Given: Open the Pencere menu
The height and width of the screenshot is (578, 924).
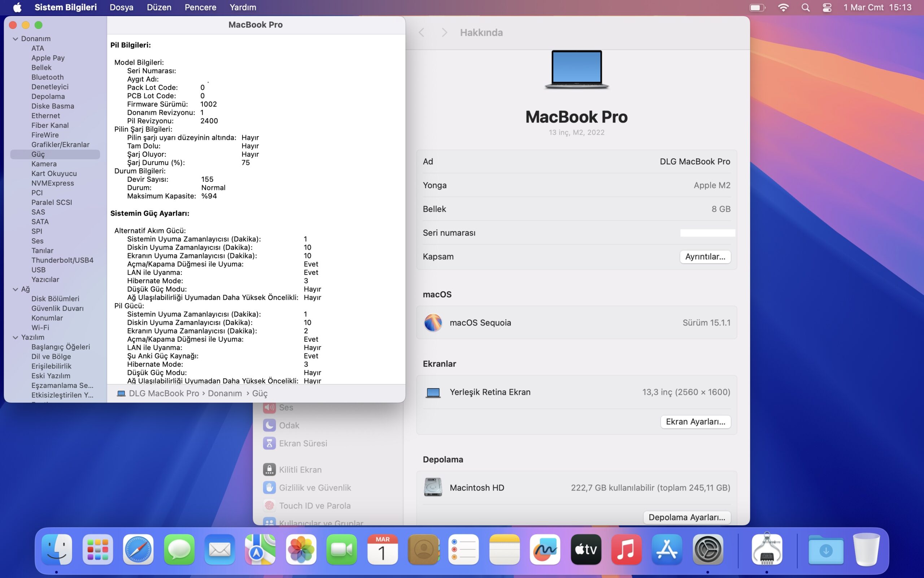Looking at the screenshot, I should pyautogui.click(x=200, y=7).
